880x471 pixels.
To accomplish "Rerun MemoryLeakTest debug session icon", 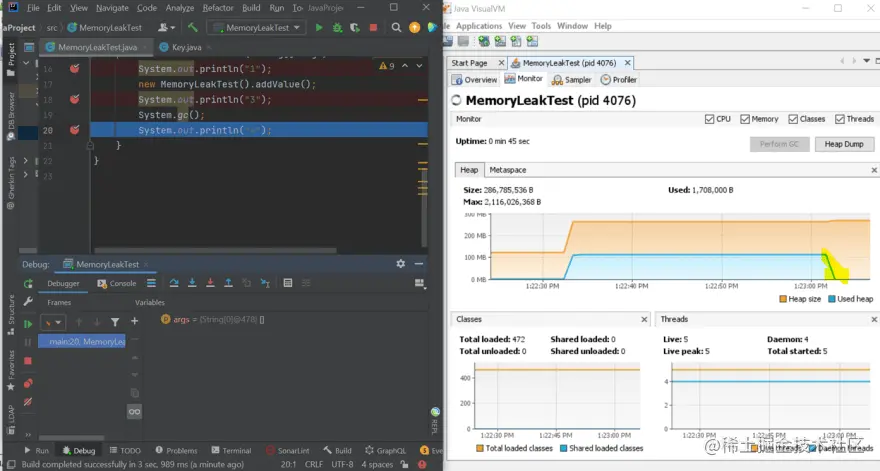I will tap(28, 283).
